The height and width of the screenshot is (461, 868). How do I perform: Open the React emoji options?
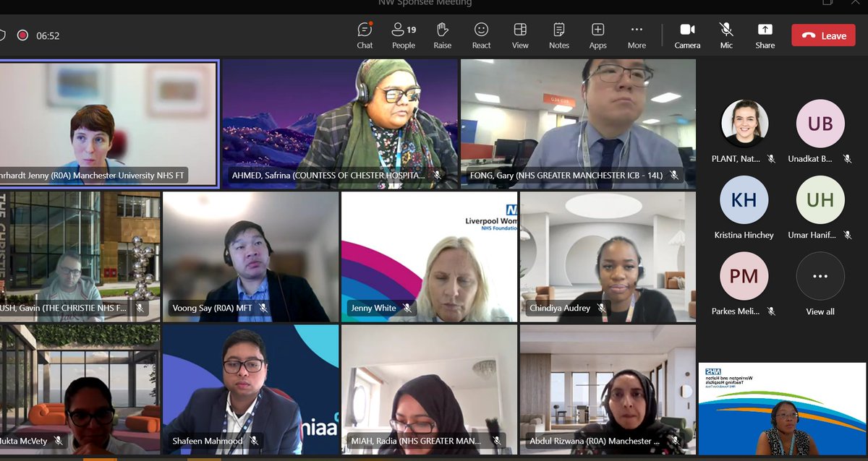tap(481, 35)
